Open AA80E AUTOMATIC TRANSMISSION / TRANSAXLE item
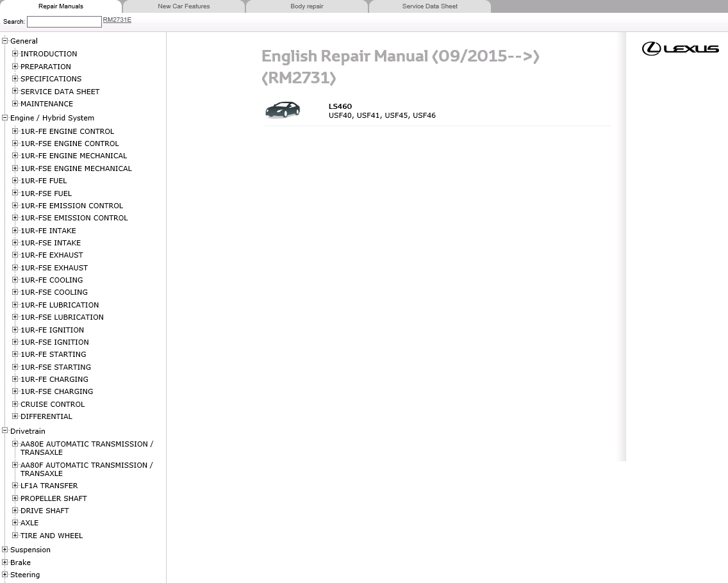The height and width of the screenshot is (583, 728). pos(87,448)
